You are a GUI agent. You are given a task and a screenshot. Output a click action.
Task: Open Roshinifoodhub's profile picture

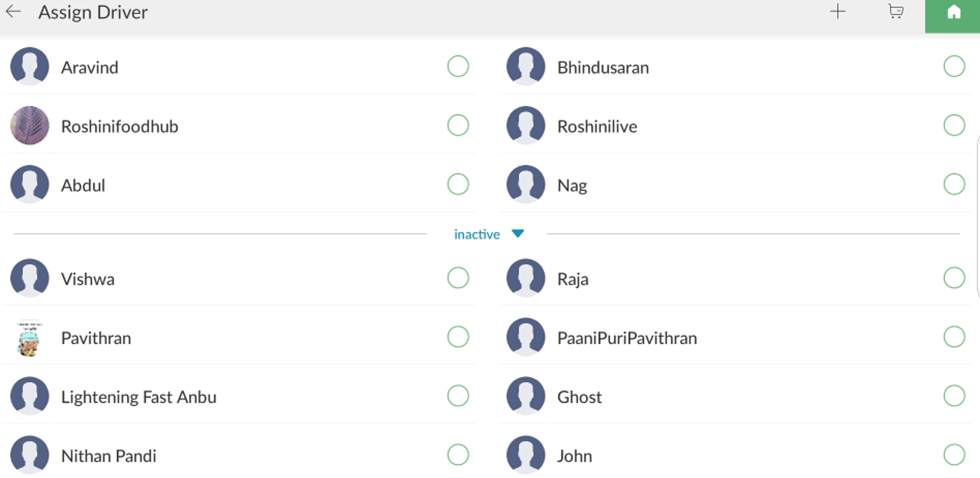click(x=29, y=125)
